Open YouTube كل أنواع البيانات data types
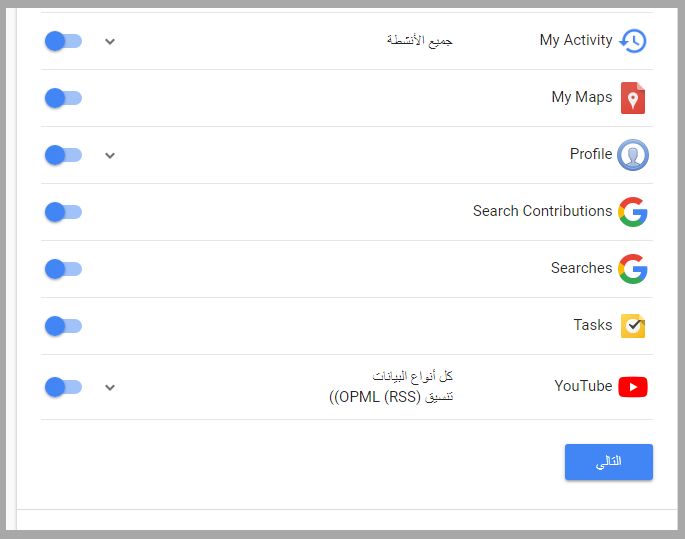The image size is (685, 539). tap(413, 377)
